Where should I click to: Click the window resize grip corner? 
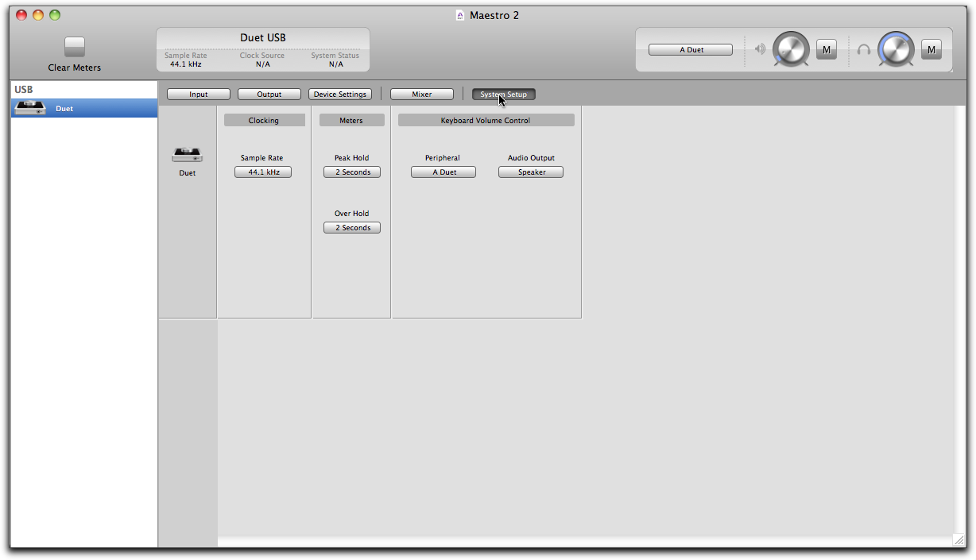pos(959,540)
